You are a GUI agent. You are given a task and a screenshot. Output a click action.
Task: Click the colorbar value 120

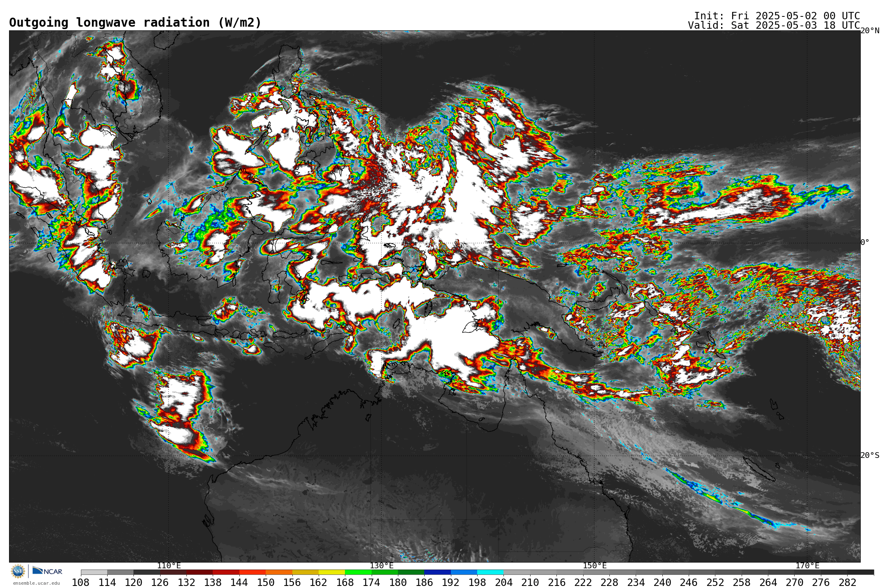133,583
